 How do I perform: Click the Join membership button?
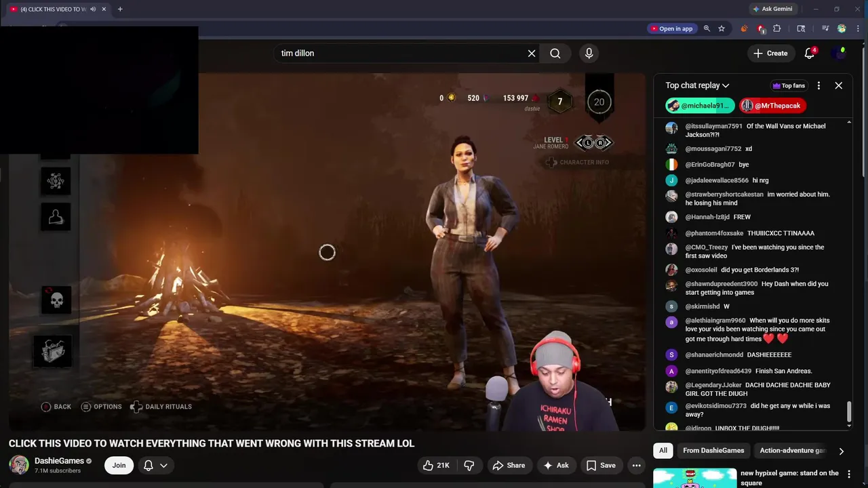119,465
